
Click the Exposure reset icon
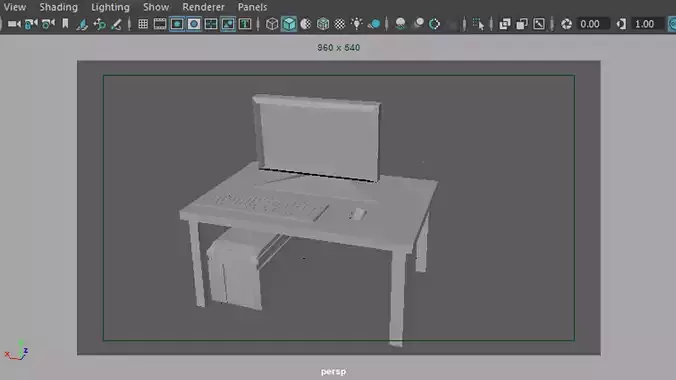pyautogui.click(x=566, y=24)
